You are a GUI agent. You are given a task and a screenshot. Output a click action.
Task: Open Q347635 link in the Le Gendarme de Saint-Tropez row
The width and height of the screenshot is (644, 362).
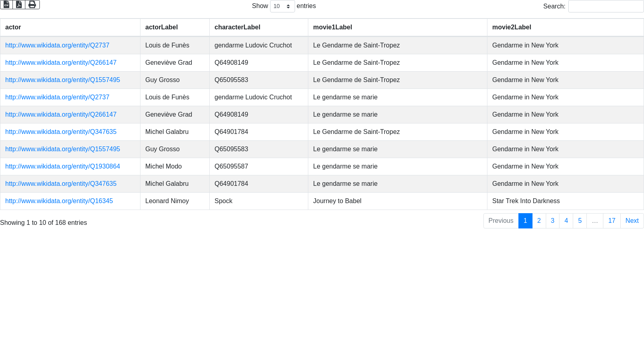61,132
